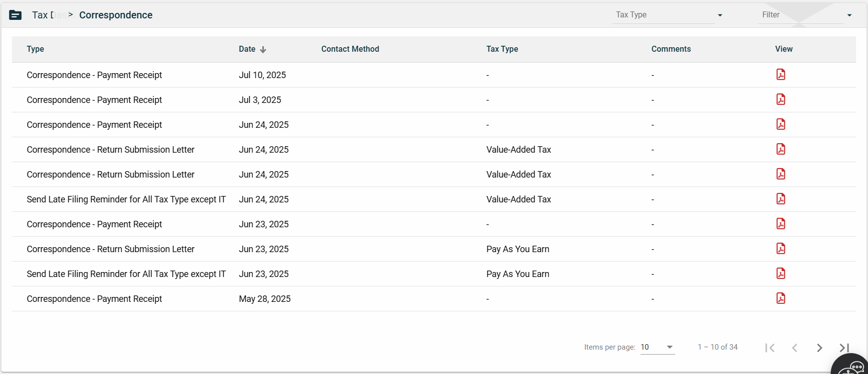868x374 pixels.
Task: Go to next page of correspondence
Action: (819, 348)
